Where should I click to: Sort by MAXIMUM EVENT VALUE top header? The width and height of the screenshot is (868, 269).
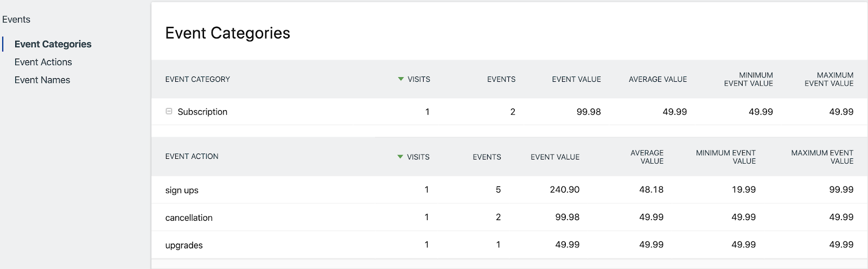tap(829, 79)
